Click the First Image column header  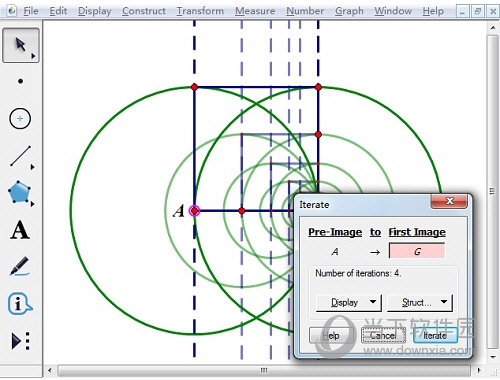(x=417, y=232)
